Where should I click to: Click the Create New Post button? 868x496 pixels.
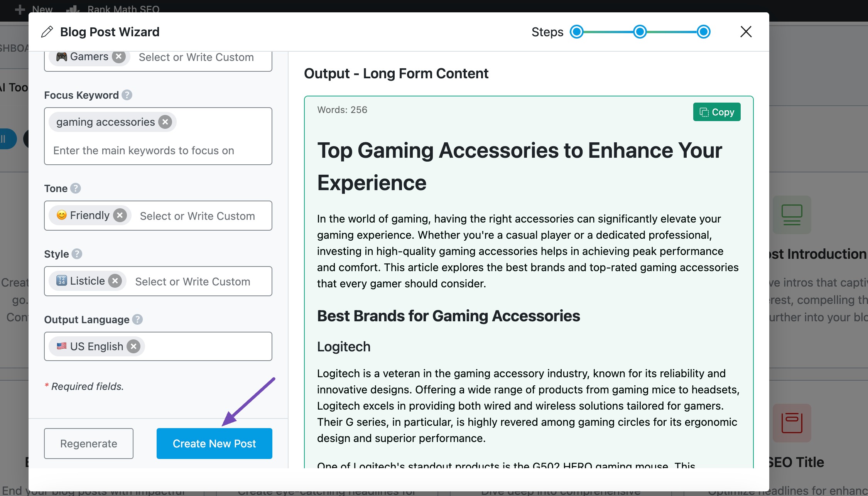point(214,443)
